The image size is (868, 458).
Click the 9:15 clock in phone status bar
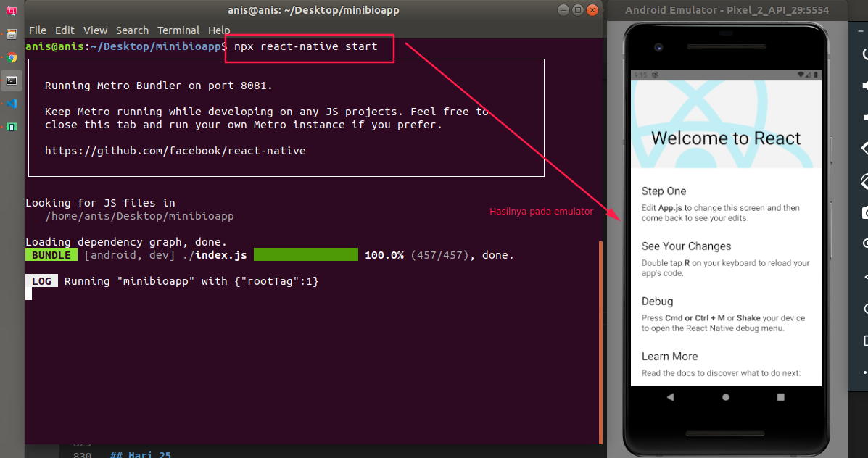pos(640,75)
